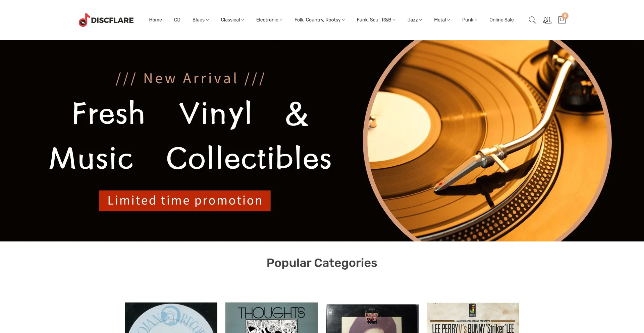
Task: Open the Online Sale link
Action: coord(501,20)
